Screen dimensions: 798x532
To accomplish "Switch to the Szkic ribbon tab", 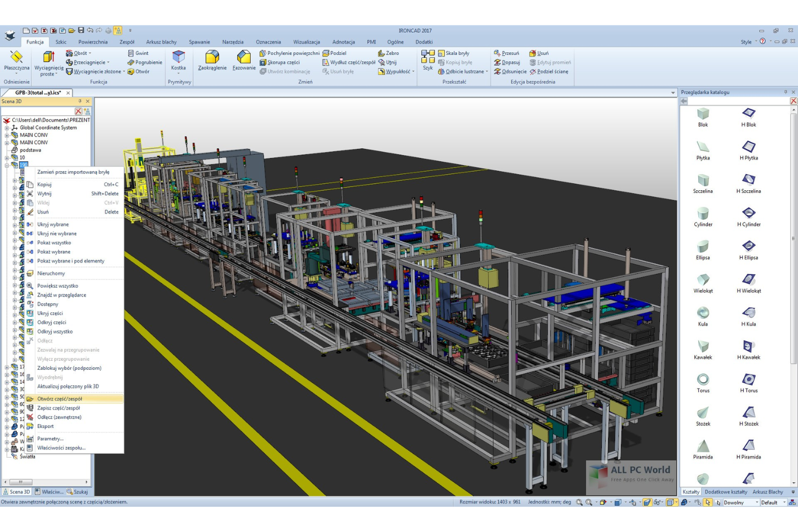I will click(61, 42).
